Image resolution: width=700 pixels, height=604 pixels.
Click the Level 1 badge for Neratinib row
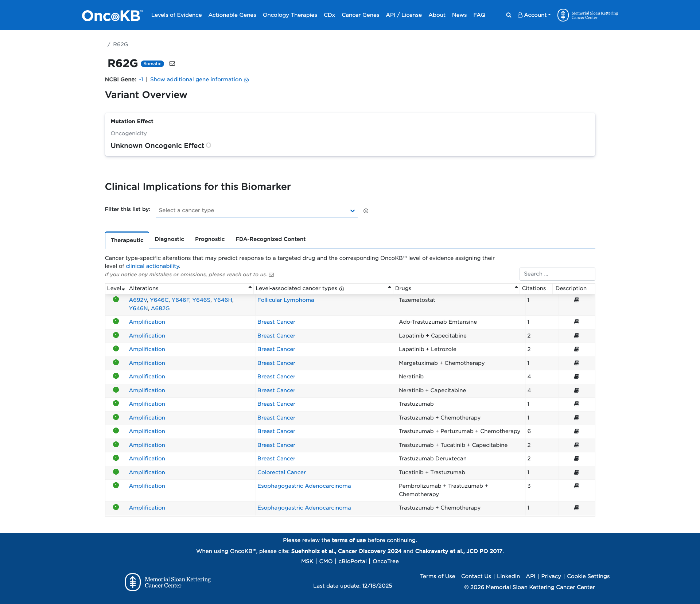pyautogui.click(x=116, y=376)
